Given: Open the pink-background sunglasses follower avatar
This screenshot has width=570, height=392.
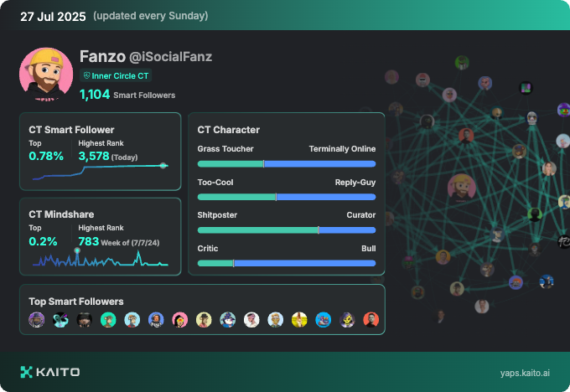Looking at the screenshot, I should (x=180, y=320).
